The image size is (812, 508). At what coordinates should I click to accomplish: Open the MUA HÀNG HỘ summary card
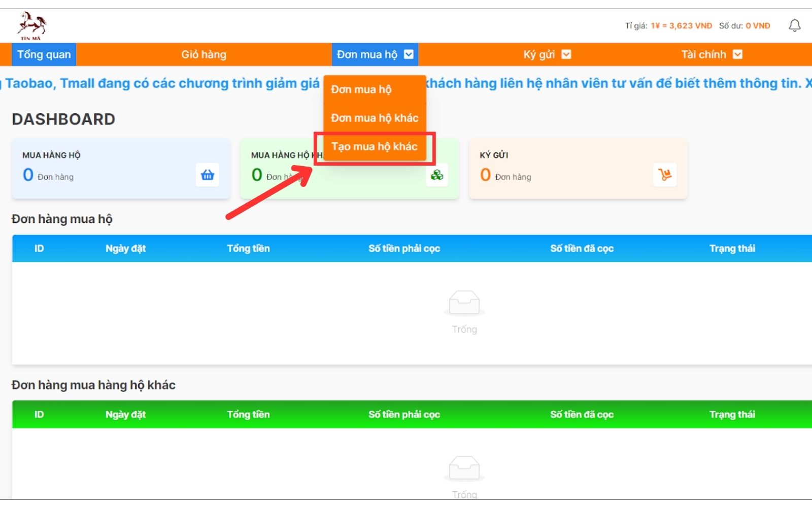121,169
